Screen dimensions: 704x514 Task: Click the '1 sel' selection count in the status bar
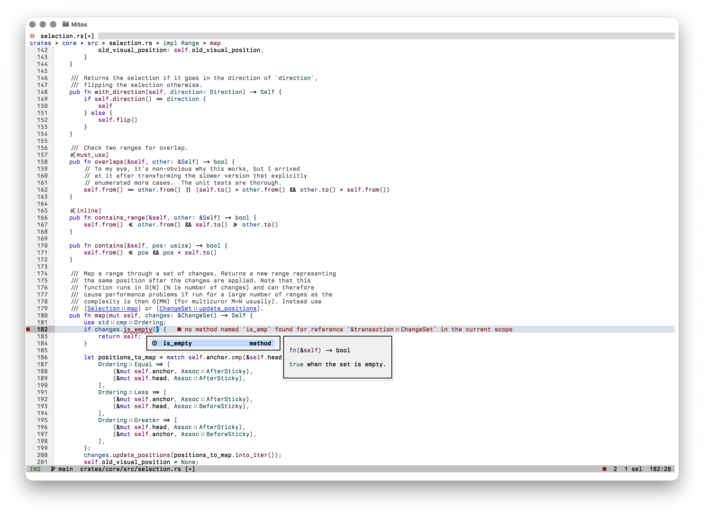633,469
